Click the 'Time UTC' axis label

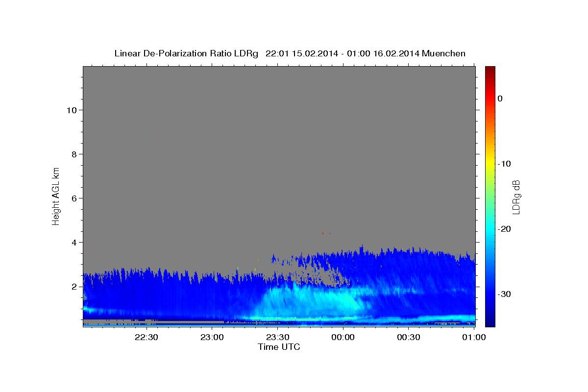click(279, 347)
